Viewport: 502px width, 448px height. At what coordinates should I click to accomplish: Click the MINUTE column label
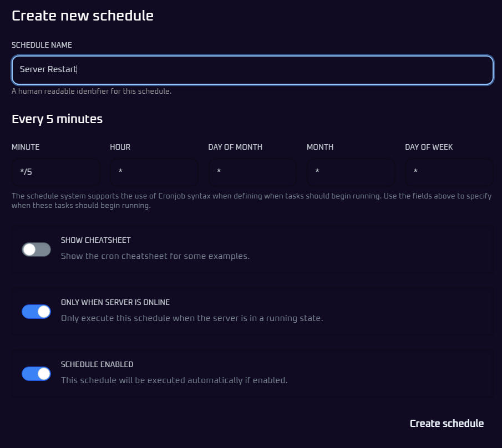coord(26,147)
